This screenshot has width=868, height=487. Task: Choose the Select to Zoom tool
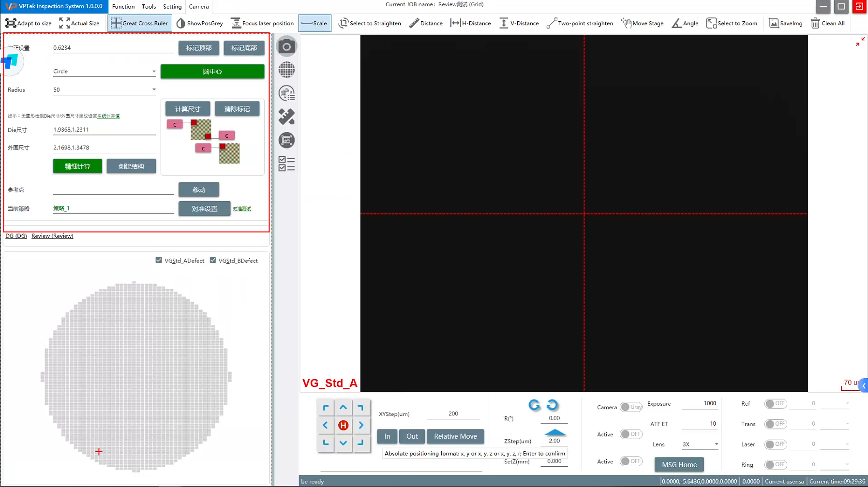click(732, 23)
